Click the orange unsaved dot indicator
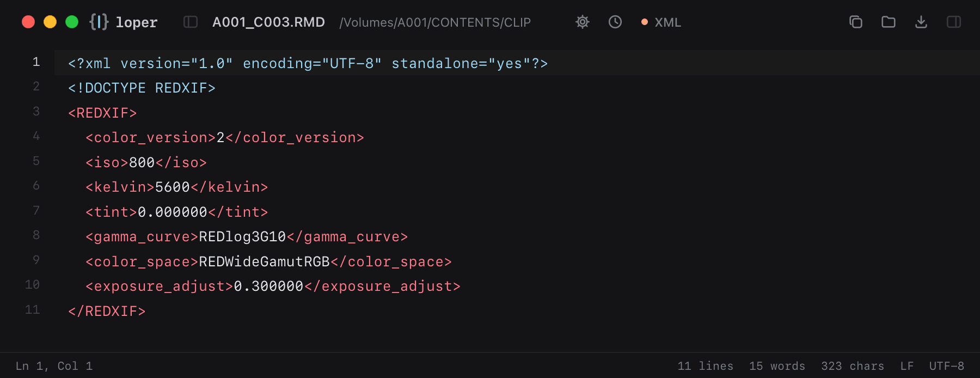Viewport: 980px width, 378px height. (x=645, y=22)
